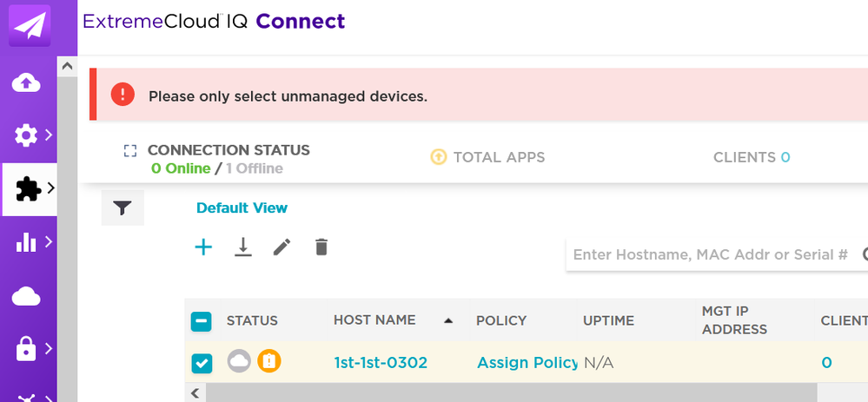
Task: Click Assign Policy link
Action: pyautogui.click(x=527, y=363)
